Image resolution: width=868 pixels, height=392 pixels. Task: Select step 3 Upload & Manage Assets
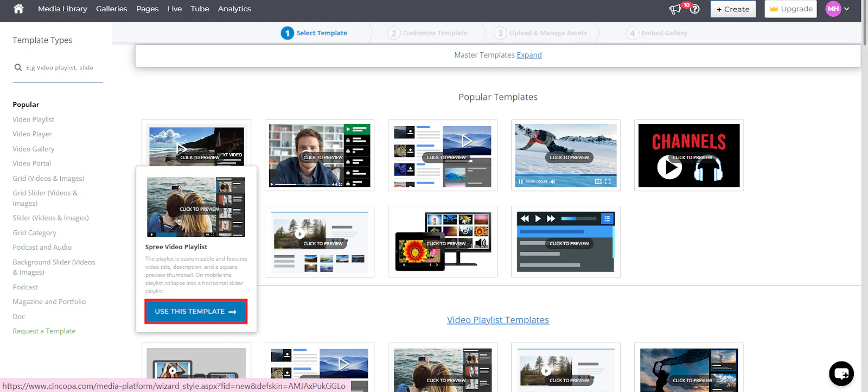tap(541, 33)
